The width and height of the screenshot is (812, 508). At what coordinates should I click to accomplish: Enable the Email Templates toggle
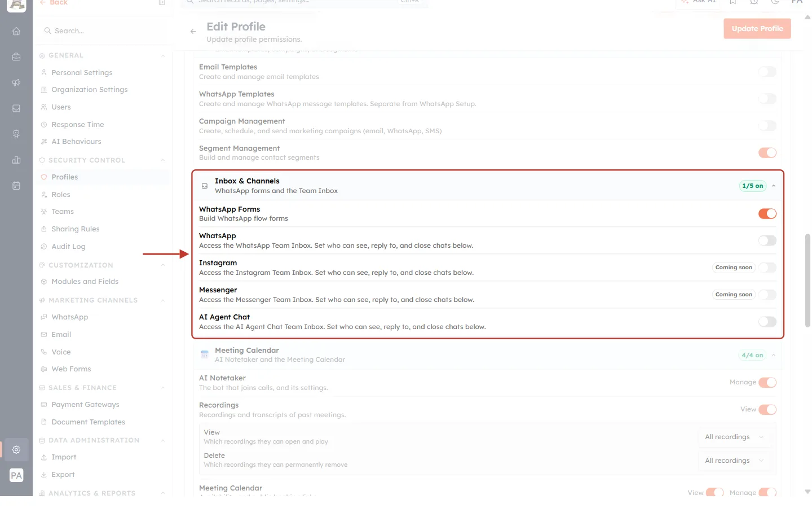click(767, 72)
